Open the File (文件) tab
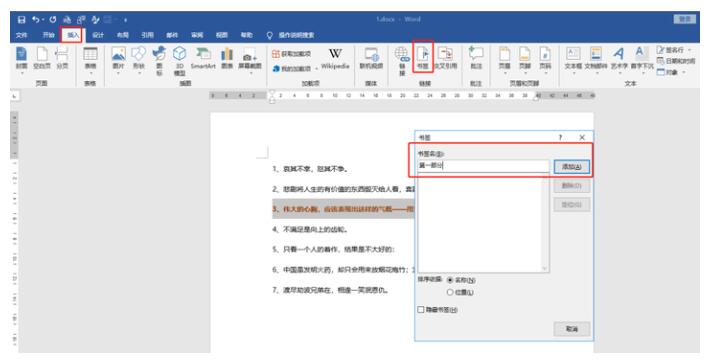Image resolution: width=715 pixels, height=364 pixels. point(21,35)
